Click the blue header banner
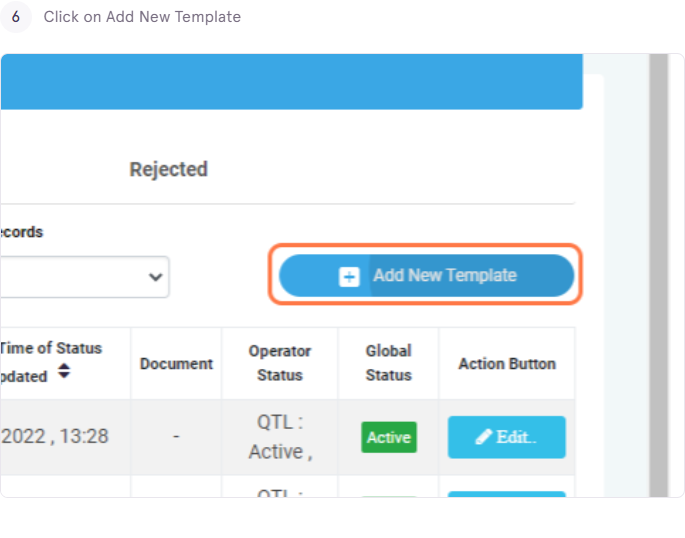This screenshot has height=538, width=685. tap(292, 82)
